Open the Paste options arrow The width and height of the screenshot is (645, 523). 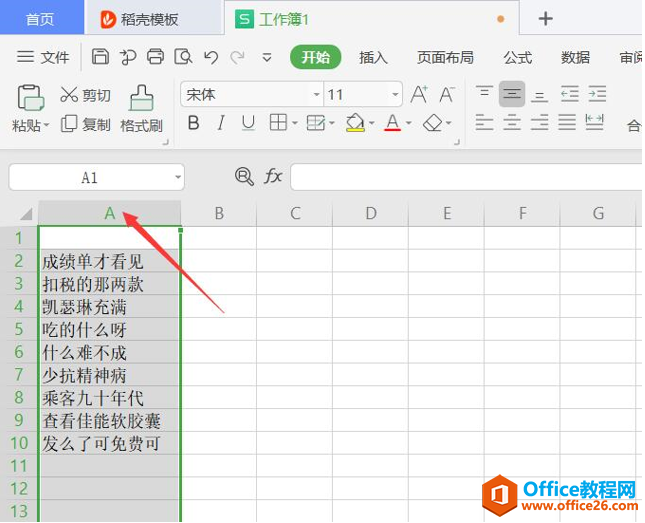[x=46, y=124]
